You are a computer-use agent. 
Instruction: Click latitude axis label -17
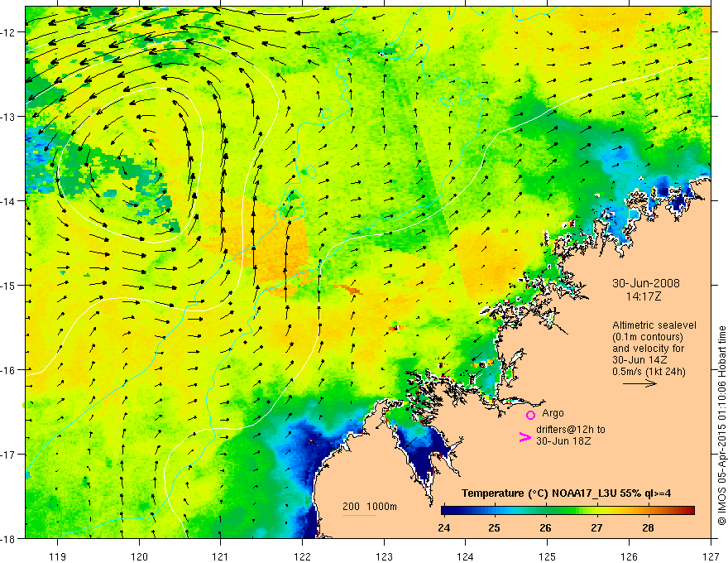click(x=9, y=455)
